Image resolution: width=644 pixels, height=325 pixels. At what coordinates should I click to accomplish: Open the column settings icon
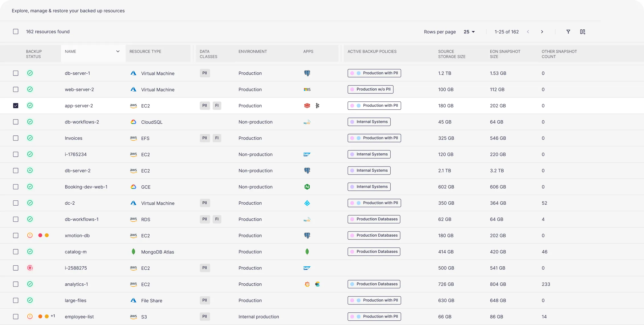pyautogui.click(x=582, y=32)
